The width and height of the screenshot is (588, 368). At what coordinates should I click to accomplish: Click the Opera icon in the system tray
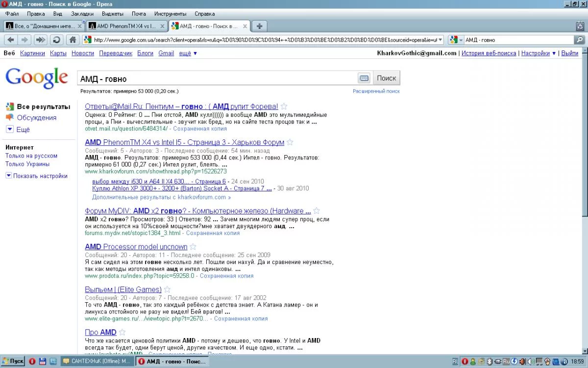tap(465, 361)
